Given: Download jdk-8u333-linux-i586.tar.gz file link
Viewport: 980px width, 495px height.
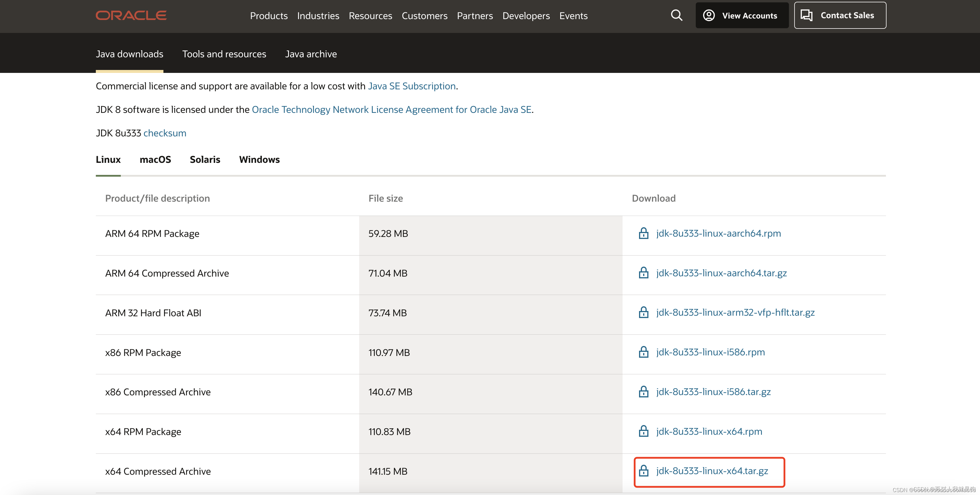Looking at the screenshot, I should click(713, 392).
